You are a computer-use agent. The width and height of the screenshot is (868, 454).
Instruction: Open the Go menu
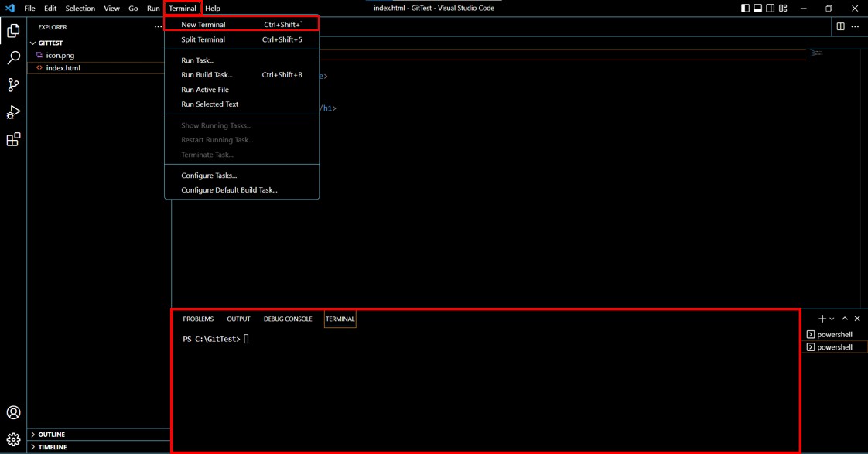(x=133, y=9)
